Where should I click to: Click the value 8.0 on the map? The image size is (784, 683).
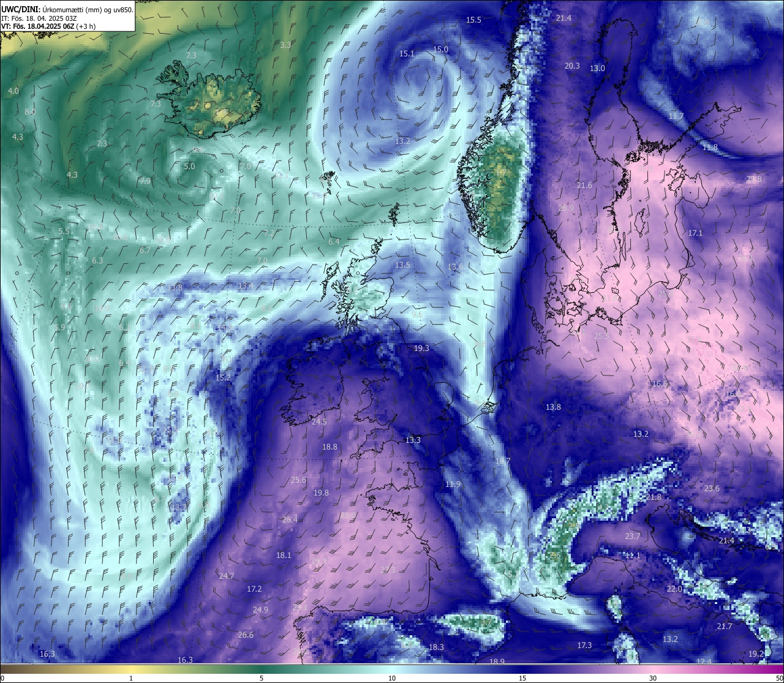tap(29, 112)
